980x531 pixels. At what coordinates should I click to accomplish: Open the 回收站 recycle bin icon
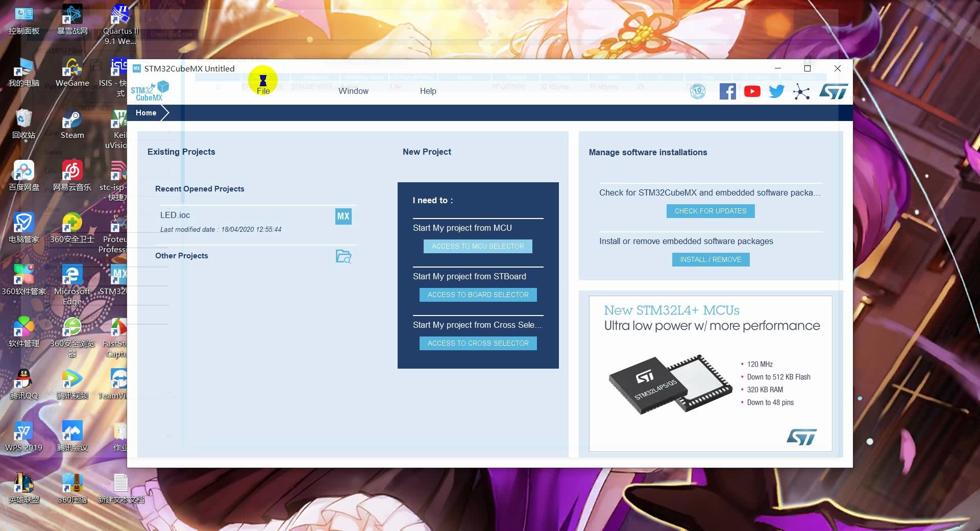click(23, 125)
